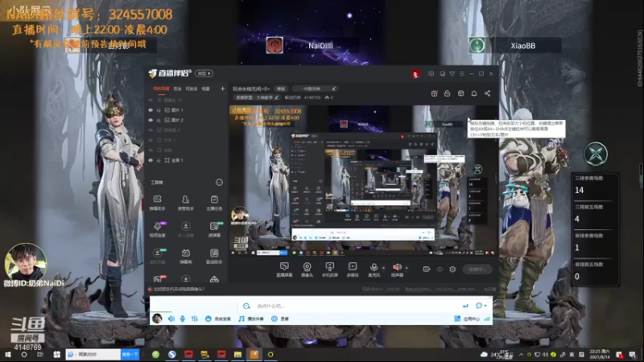Open the settings gear in bottom bar
Image resolution: width=644 pixels, height=362 pixels.
click(452, 269)
